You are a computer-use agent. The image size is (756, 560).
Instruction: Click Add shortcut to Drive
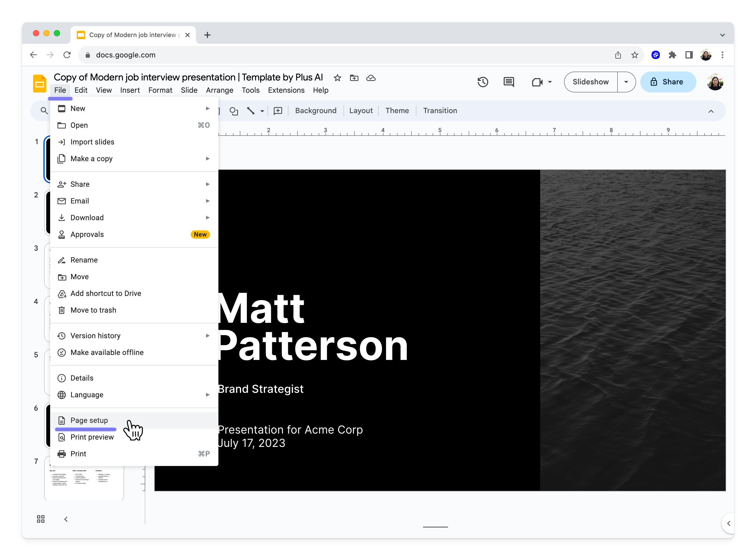[x=134, y=294]
